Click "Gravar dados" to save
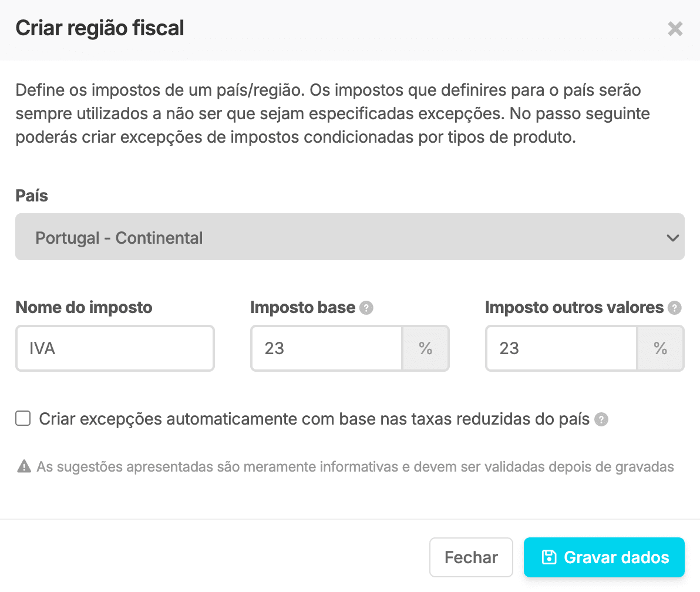This screenshot has height=592, width=700. pyautogui.click(x=604, y=557)
